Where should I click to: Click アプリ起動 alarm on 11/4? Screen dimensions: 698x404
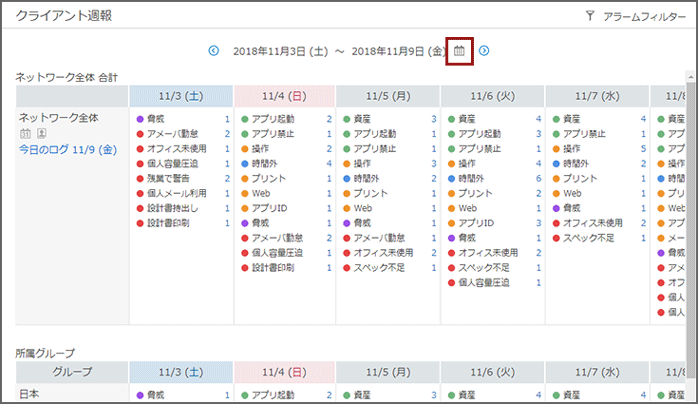[x=273, y=119]
